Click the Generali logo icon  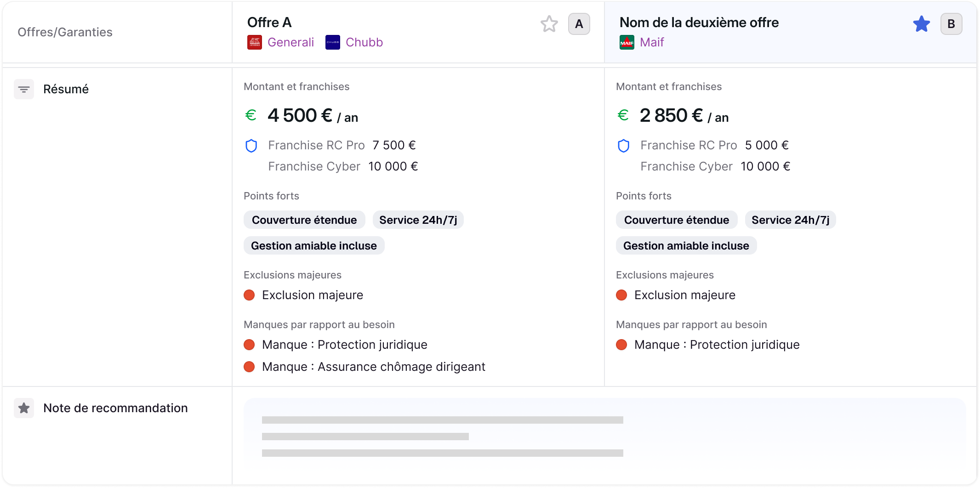pyautogui.click(x=255, y=42)
